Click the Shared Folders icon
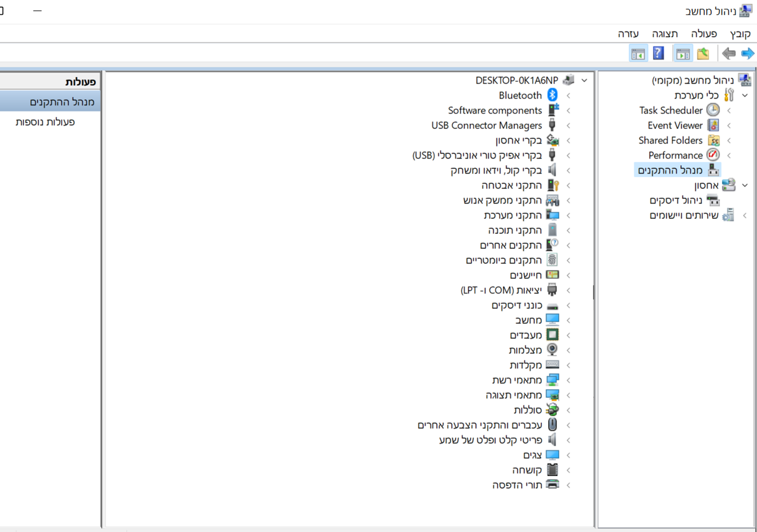 (x=713, y=140)
